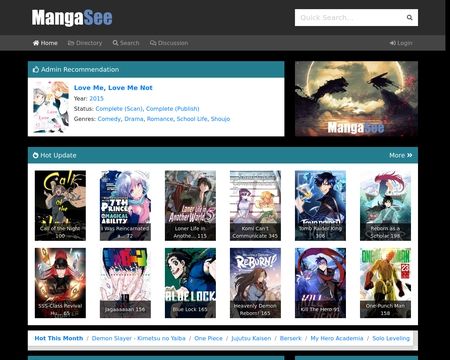Open Tomb Raider King cover
The image size is (450, 360).
[320, 205]
